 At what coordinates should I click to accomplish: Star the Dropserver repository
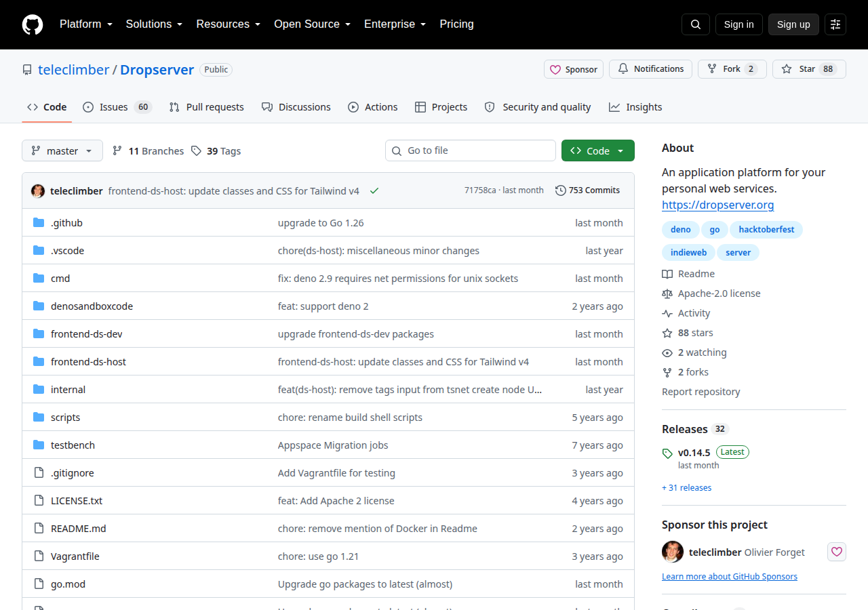pos(809,69)
